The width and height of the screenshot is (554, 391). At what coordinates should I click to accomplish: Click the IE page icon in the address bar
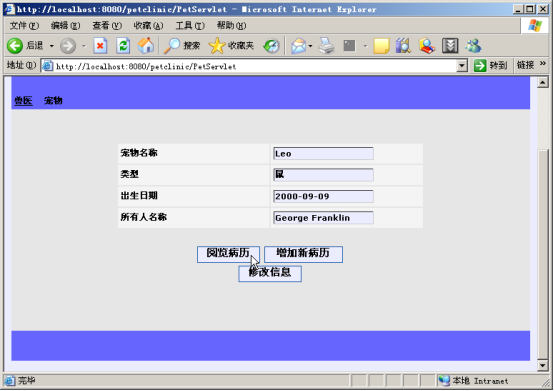[x=47, y=66]
